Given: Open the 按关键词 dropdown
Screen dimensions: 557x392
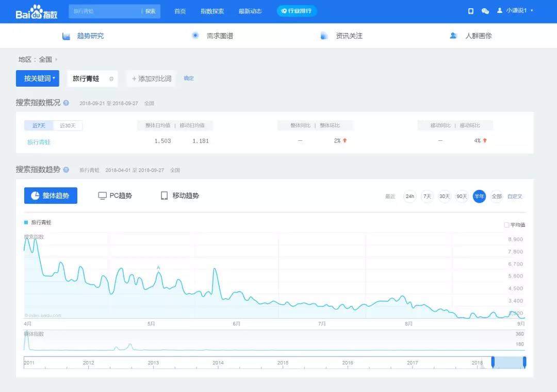Looking at the screenshot, I should tap(38, 78).
